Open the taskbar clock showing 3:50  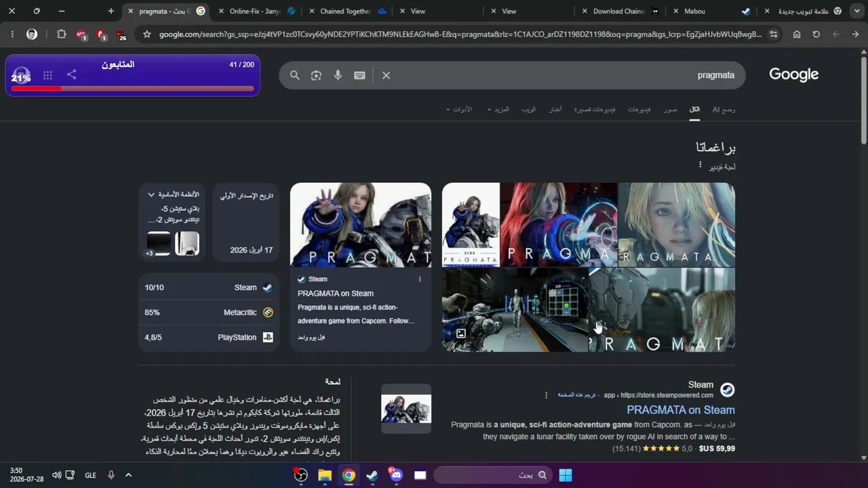pyautogui.click(x=26, y=474)
